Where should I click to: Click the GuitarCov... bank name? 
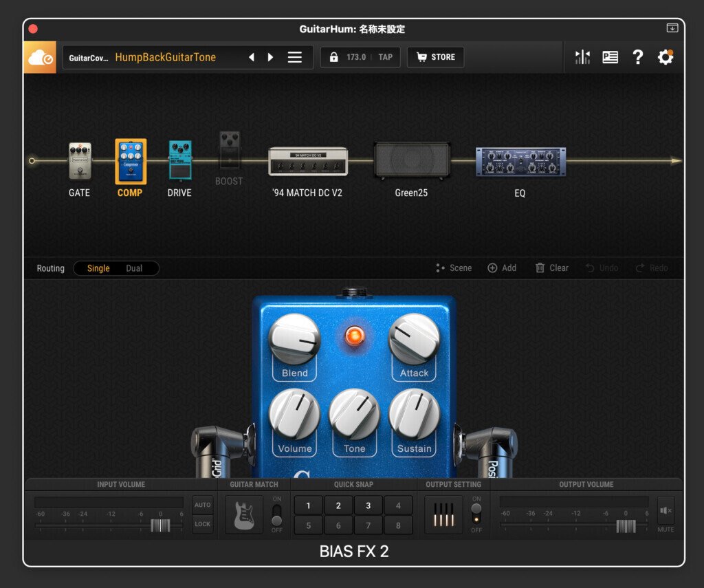tap(89, 58)
